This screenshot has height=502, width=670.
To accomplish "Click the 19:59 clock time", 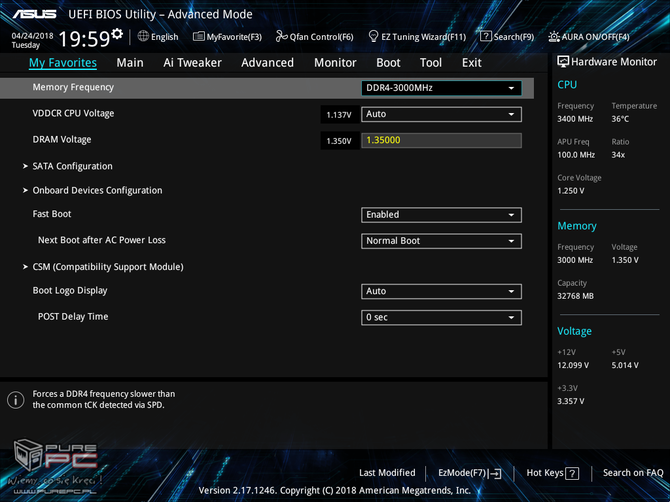I will point(84,39).
